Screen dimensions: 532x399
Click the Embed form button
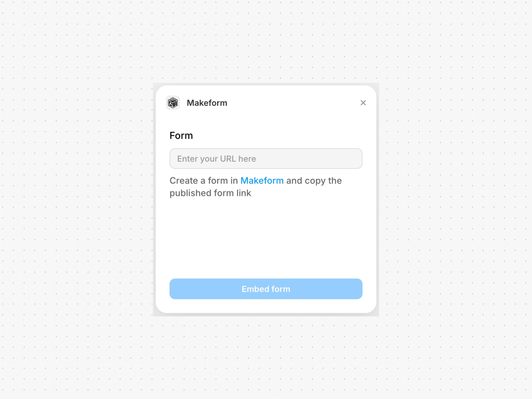266,289
